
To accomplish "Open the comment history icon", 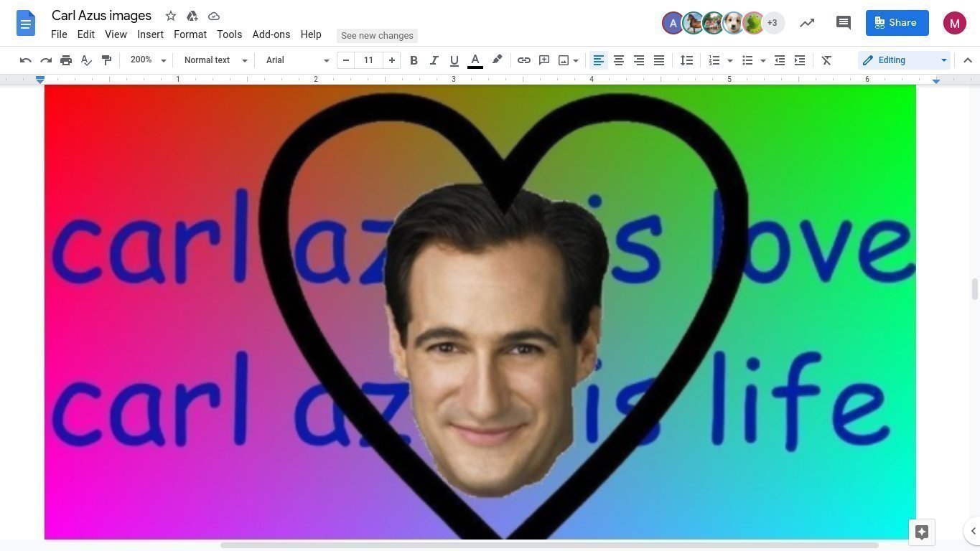I will [844, 23].
